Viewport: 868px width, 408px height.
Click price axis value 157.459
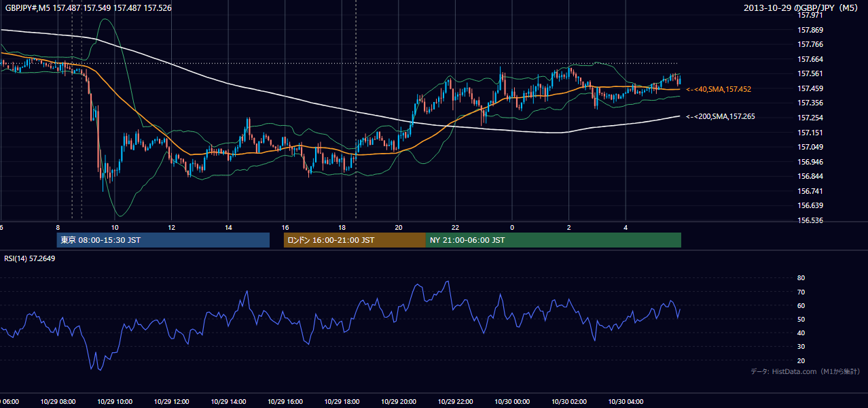(x=810, y=88)
